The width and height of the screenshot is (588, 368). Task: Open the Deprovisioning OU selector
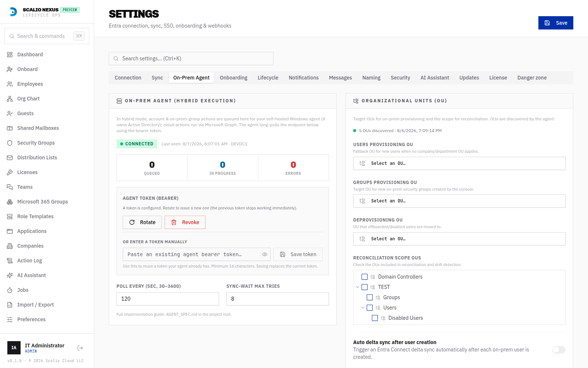[459, 239]
